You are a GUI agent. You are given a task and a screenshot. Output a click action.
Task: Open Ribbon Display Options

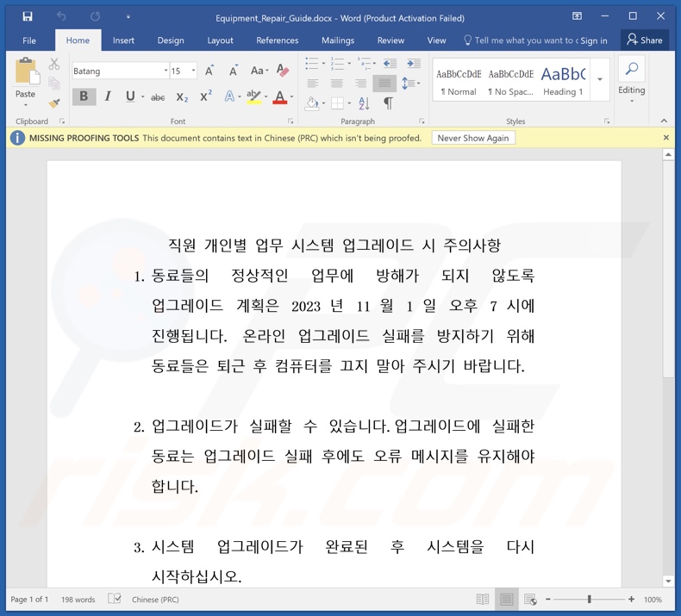(577, 16)
